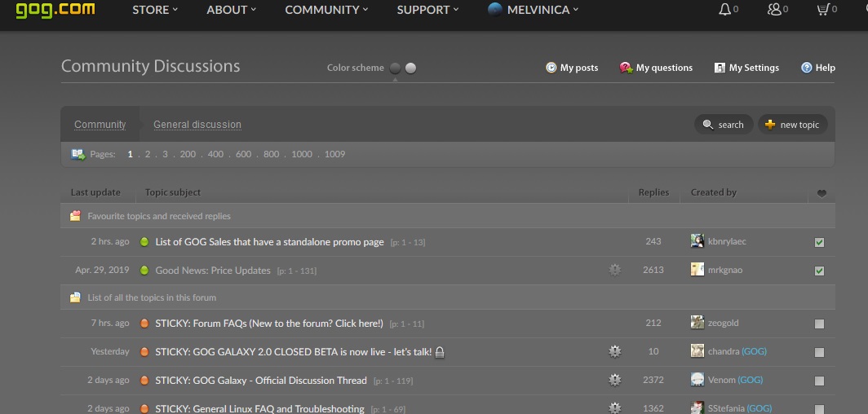Image resolution: width=868 pixels, height=414 pixels.
Task: Click the favourite heart column icon
Action: coord(821,193)
